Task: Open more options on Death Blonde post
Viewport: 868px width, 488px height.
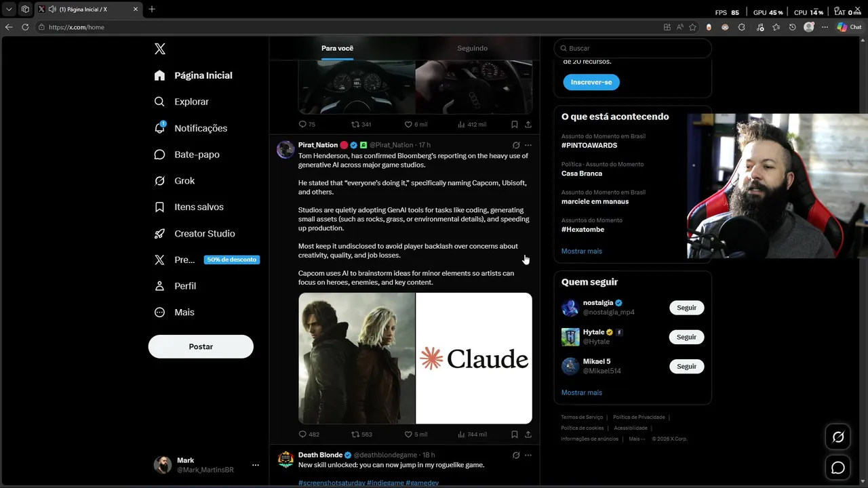Action: click(x=528, y=455)
